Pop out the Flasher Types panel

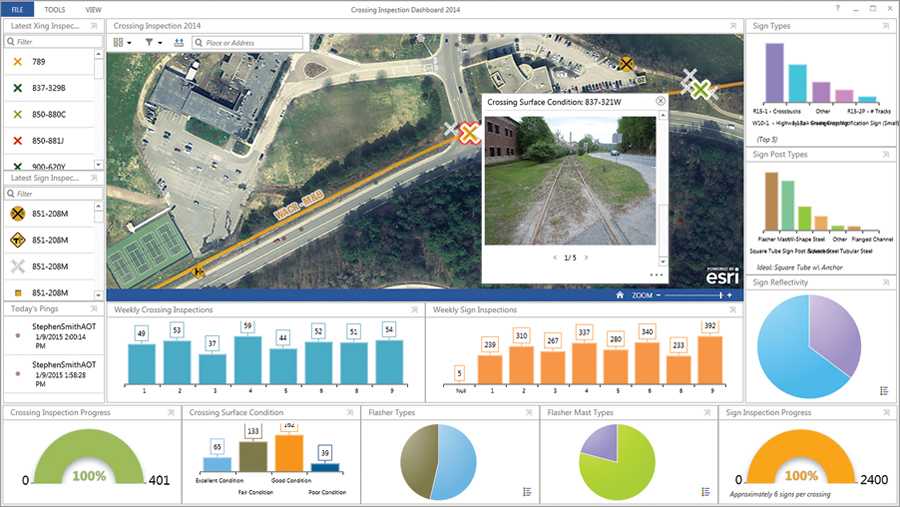[x=529, y=412]
